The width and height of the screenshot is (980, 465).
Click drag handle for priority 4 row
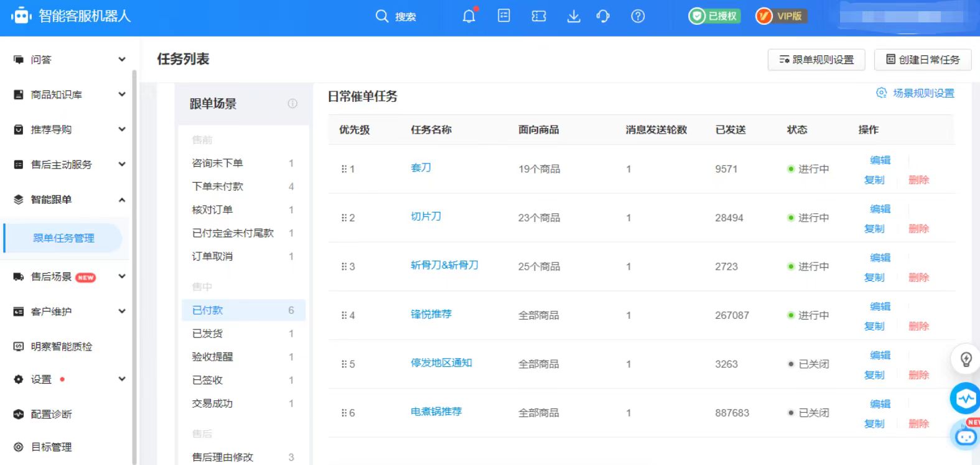coord(344,315)
